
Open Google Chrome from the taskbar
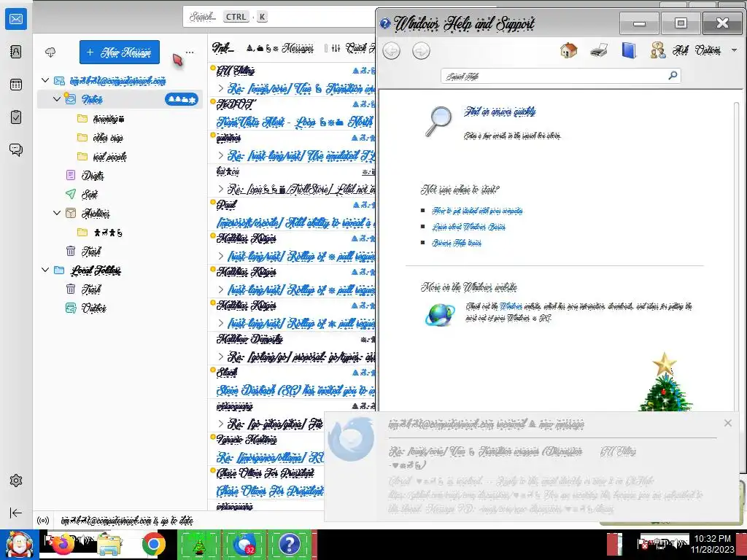[153, 544]
